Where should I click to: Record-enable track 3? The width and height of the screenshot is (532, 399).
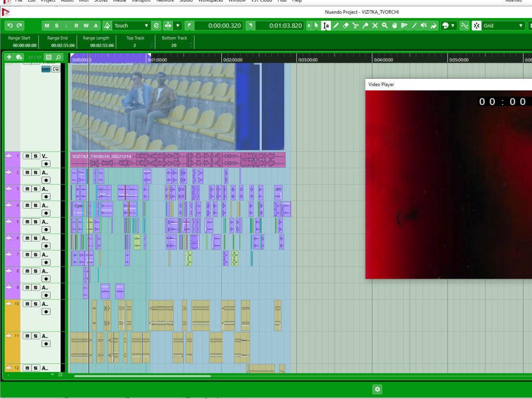tap(46, 196)
